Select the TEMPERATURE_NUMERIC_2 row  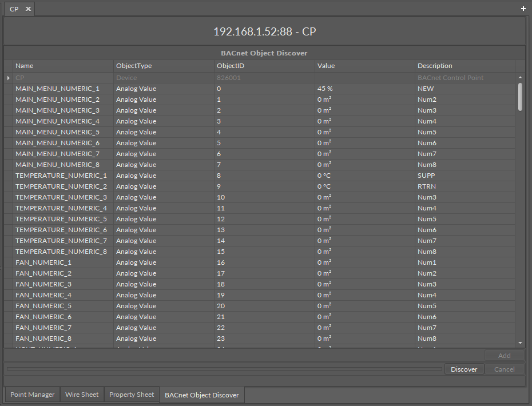(x=61, y=186)
